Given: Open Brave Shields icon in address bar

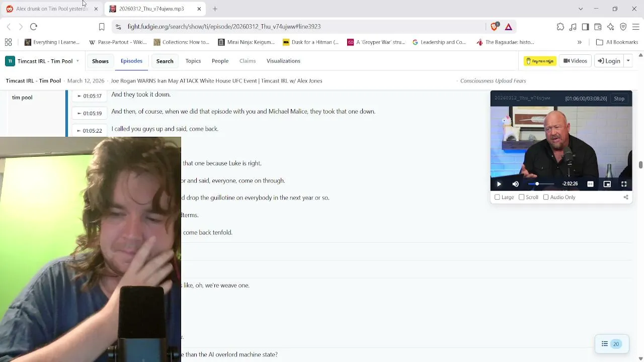Looking at the screenshot, I should pos(496,26).
